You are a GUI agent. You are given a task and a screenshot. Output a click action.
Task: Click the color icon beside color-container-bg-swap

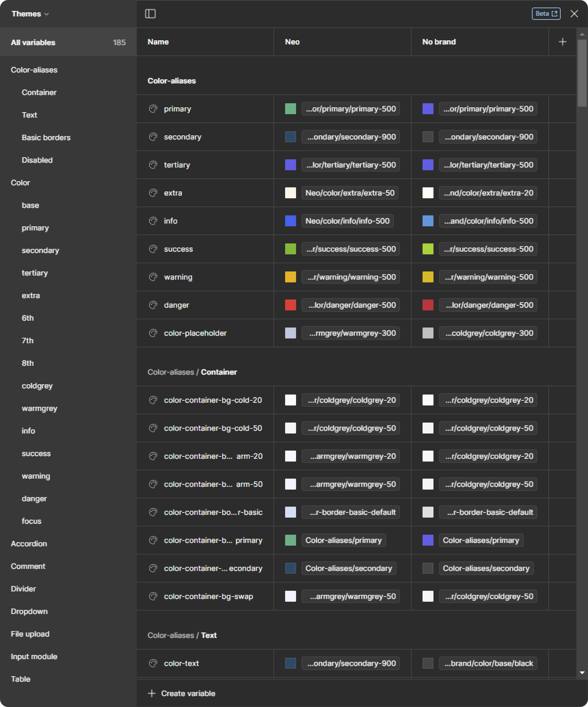(x=153, y=596)
